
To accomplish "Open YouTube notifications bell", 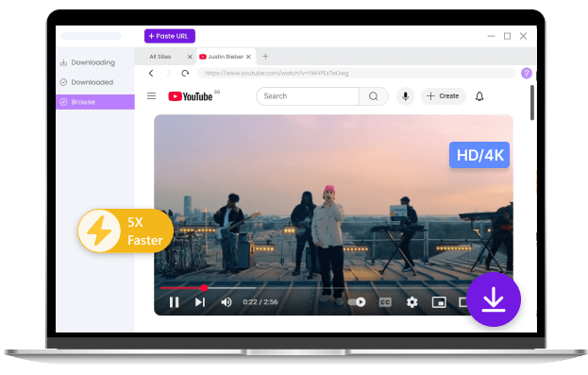I will [479, 96].
